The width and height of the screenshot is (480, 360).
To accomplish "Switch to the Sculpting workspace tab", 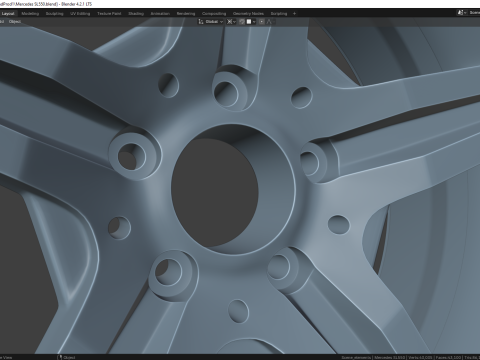I will 54,14.
